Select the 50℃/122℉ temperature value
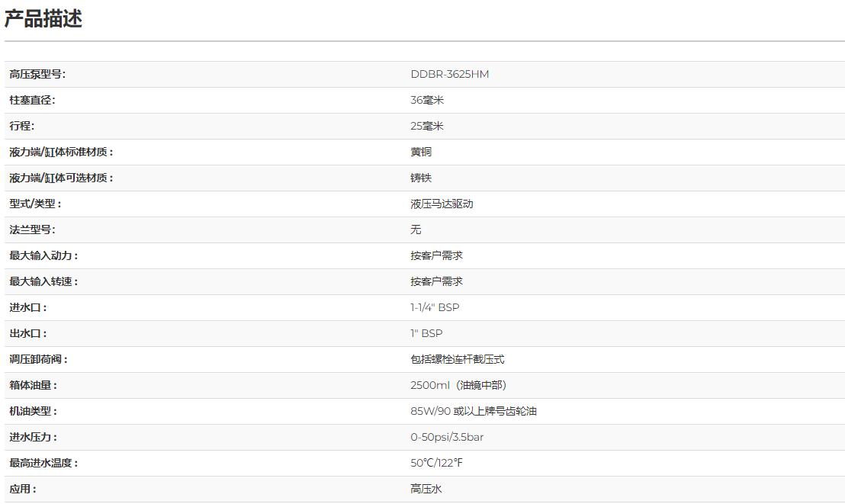The height and width of the screenshot is (504, 845). pyautogui.click(x=436, y=463)
